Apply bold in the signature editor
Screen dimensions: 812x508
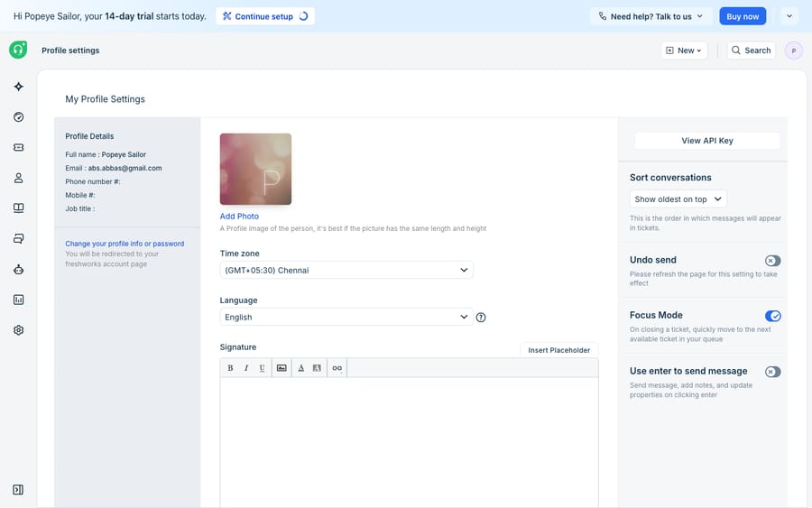[x=230, y=368]
